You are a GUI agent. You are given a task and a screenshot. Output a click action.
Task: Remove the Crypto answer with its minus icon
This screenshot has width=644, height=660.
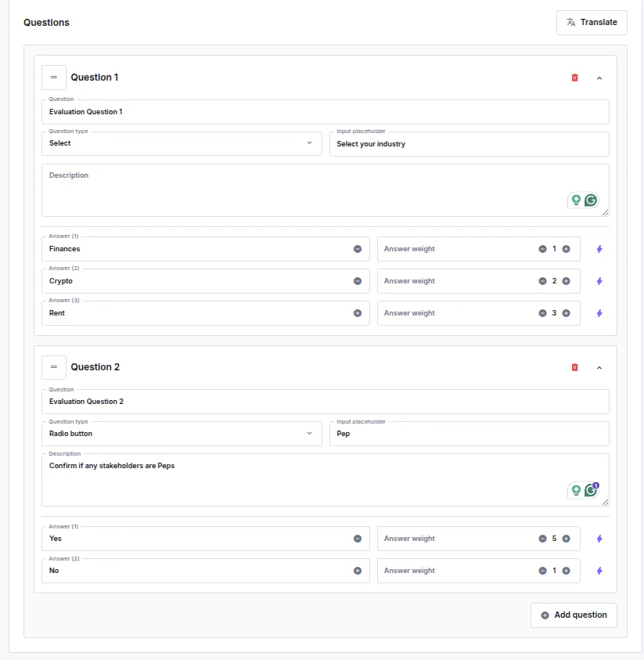pyautogui.click(x=358, y=281)
